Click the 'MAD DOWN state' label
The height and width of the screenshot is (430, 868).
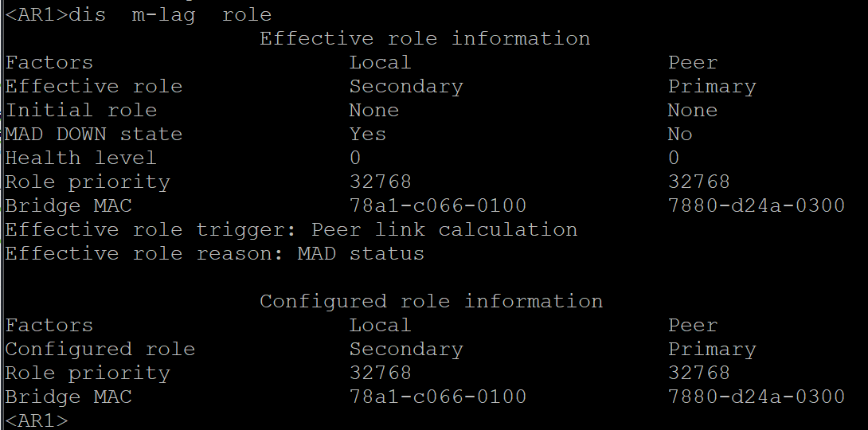pyautogui.click(x=93, y=135)
